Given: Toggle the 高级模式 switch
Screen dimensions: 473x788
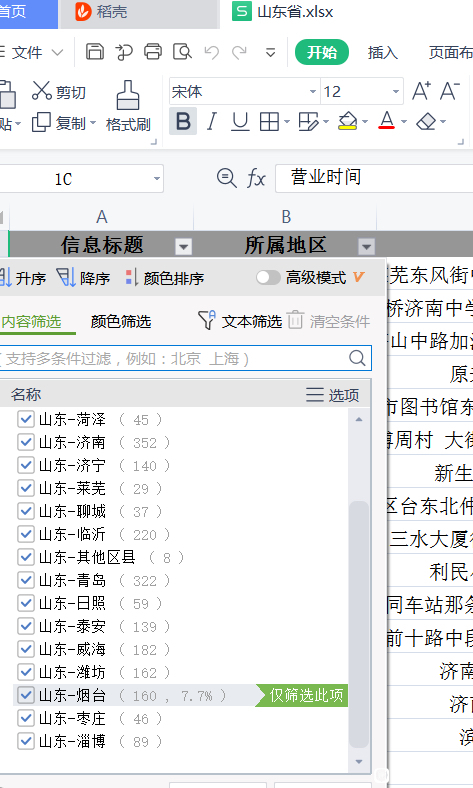Looking at the screenshot, I should [x=268, y=277].
